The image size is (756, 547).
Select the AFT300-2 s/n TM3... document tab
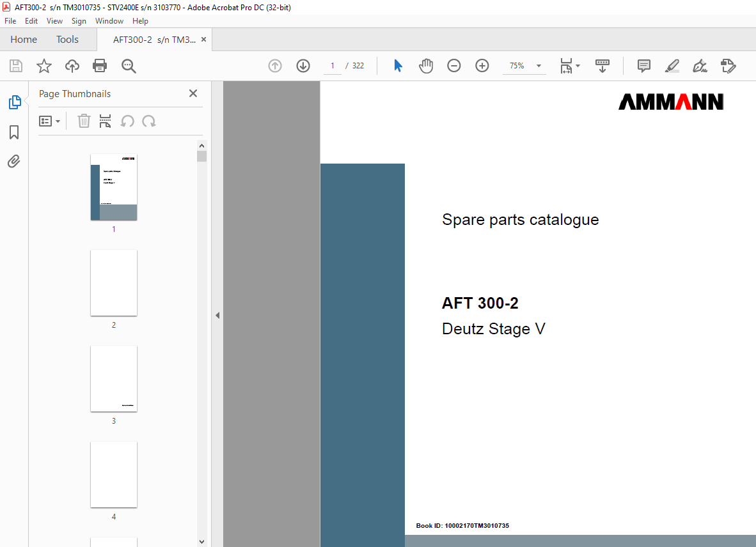tap(154, 40)
